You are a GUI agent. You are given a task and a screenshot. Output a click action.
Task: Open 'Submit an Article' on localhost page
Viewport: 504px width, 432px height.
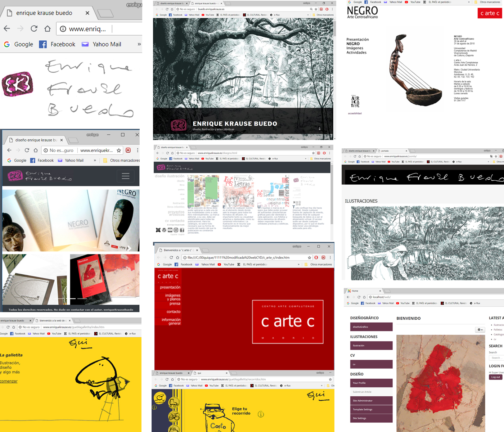coord(371,392)
